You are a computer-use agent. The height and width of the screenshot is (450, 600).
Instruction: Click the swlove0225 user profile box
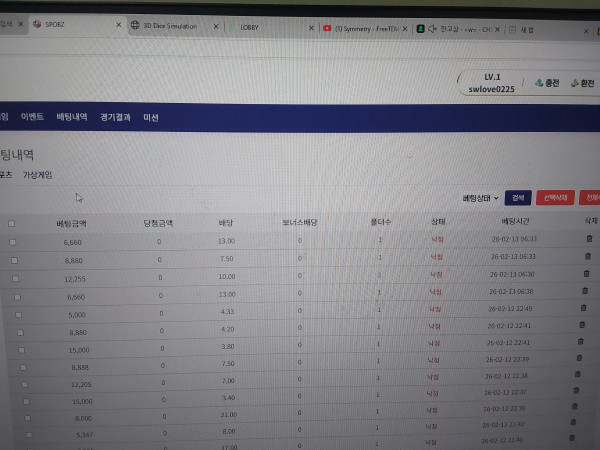coord(489,83)
